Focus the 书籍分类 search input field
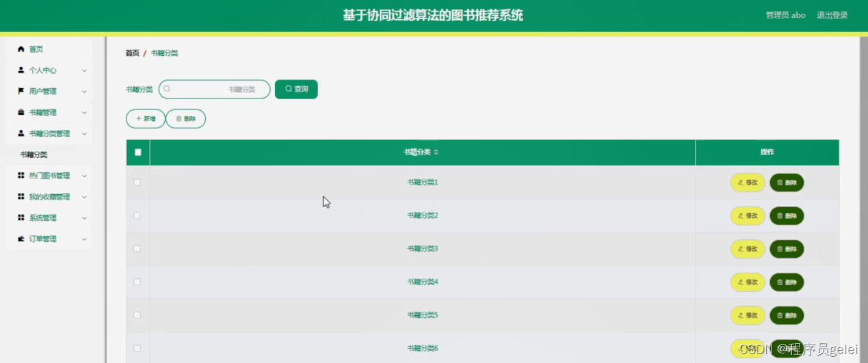The image size is (868, 363). (215, 90)
